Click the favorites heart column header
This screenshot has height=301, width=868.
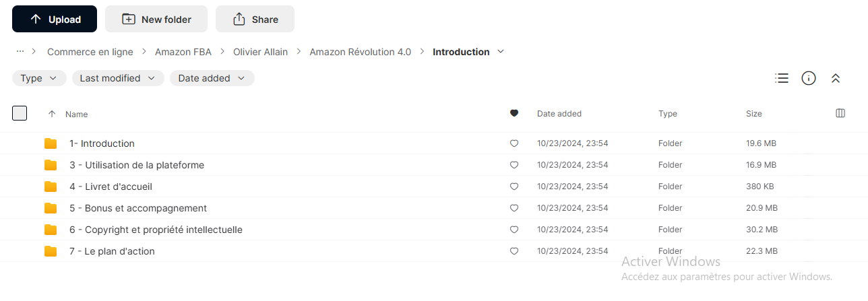(x=514, y=113)
